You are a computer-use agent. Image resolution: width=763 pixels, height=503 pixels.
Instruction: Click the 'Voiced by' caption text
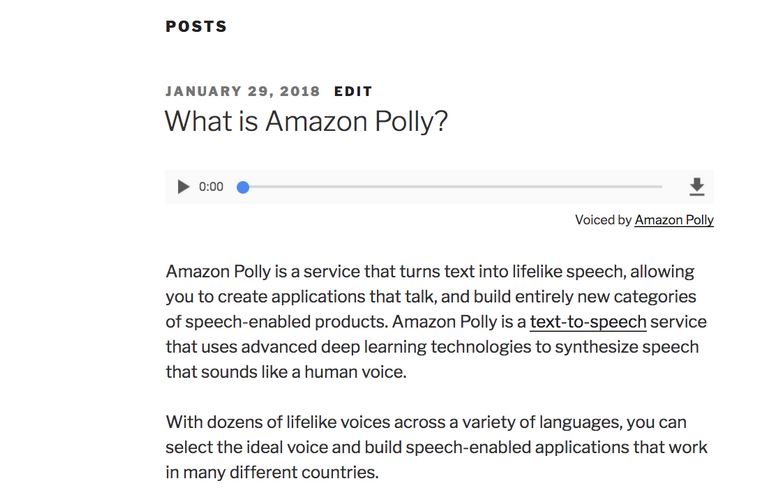[x=603, y=220]
